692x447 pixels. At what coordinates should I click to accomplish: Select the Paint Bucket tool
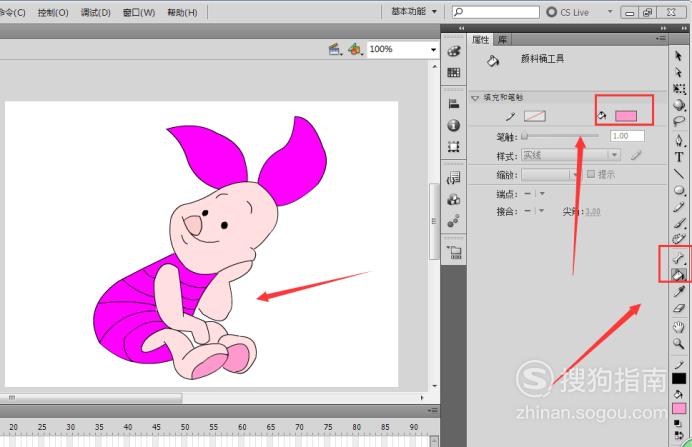[x=678, y=274]
